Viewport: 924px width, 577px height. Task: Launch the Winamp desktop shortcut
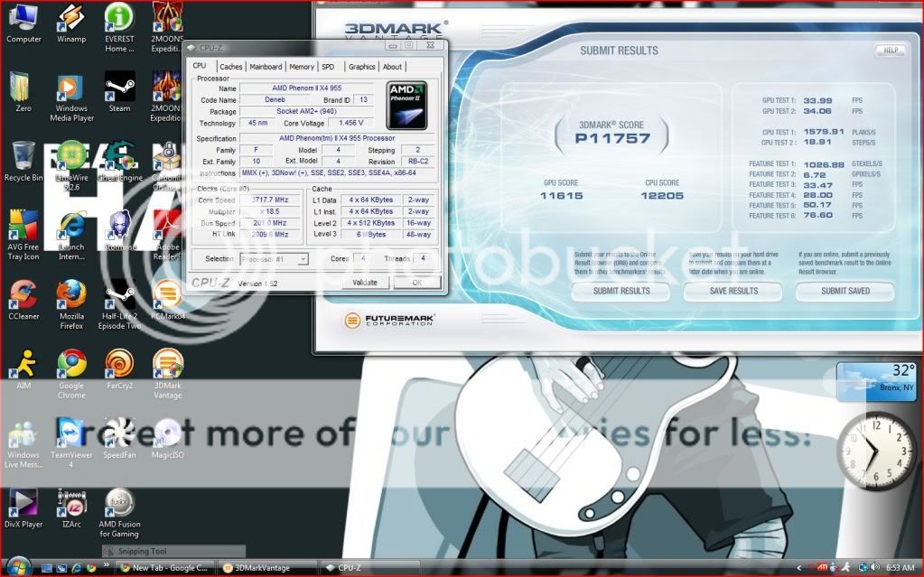(x=71, y=23)
